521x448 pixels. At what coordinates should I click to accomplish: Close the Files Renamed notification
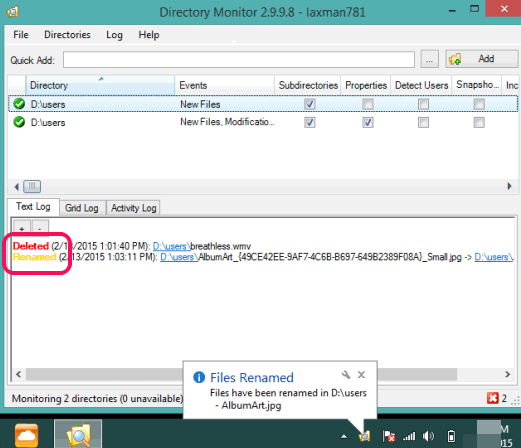click(x=361, y=375)
